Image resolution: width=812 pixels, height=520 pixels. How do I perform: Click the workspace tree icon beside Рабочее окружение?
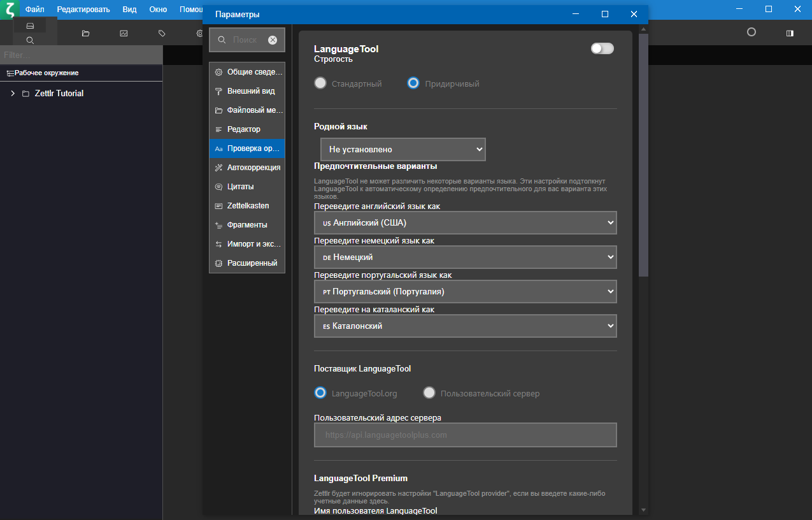[10, 73]
